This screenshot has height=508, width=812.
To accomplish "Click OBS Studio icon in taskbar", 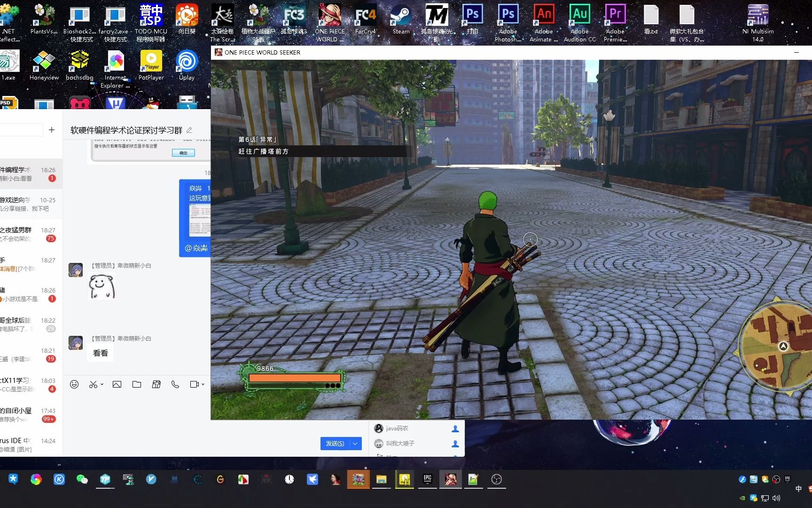I will click(497, 479).
